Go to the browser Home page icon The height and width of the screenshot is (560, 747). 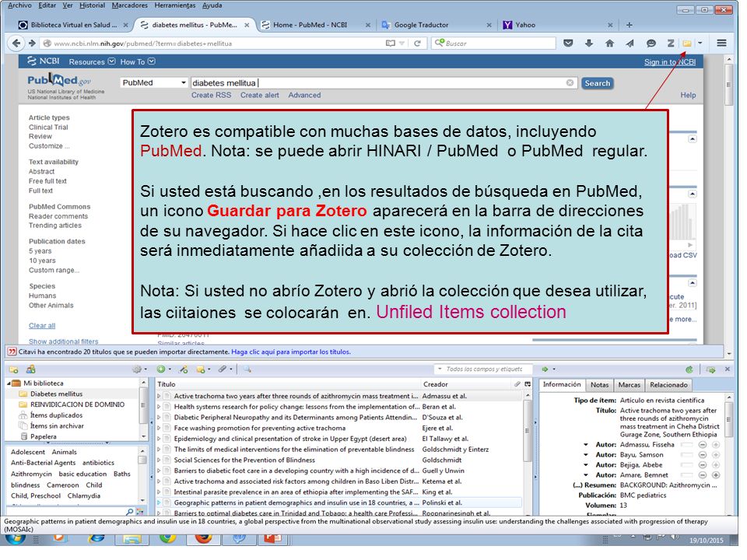pyautogui.click(x=609, y=44)
